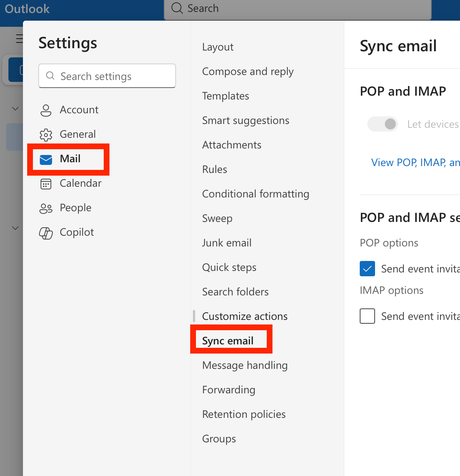460x476 pixels.
Task: Open Smart suggestions settings
Action: (x=245, y=121)
